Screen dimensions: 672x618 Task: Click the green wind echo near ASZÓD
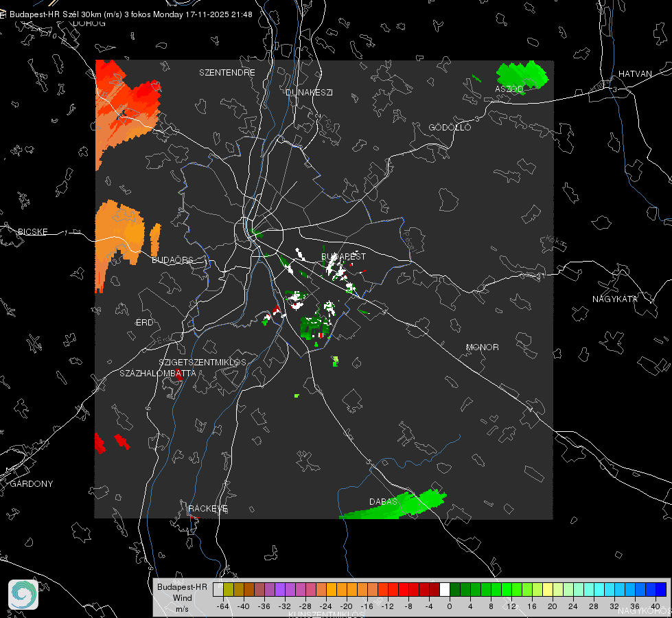click(x=522, y=76)
